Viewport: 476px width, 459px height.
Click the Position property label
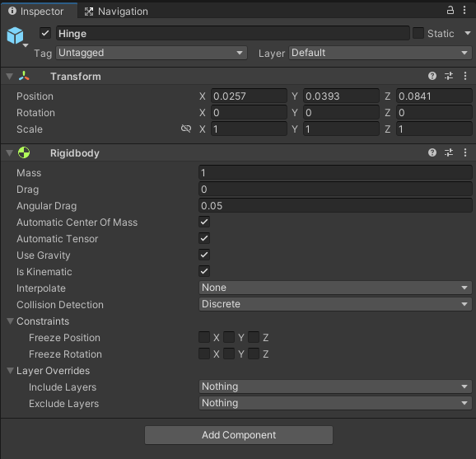point(35,96)
